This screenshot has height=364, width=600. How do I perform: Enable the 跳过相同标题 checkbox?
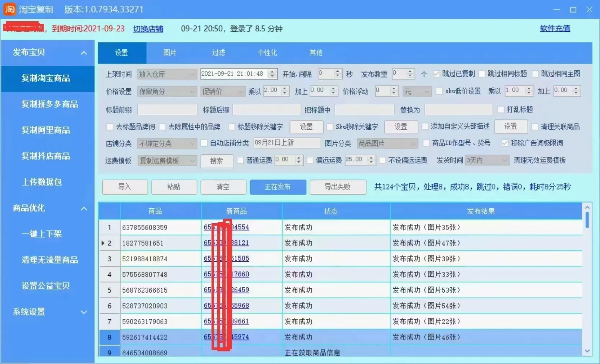click(x=482, y=74)
